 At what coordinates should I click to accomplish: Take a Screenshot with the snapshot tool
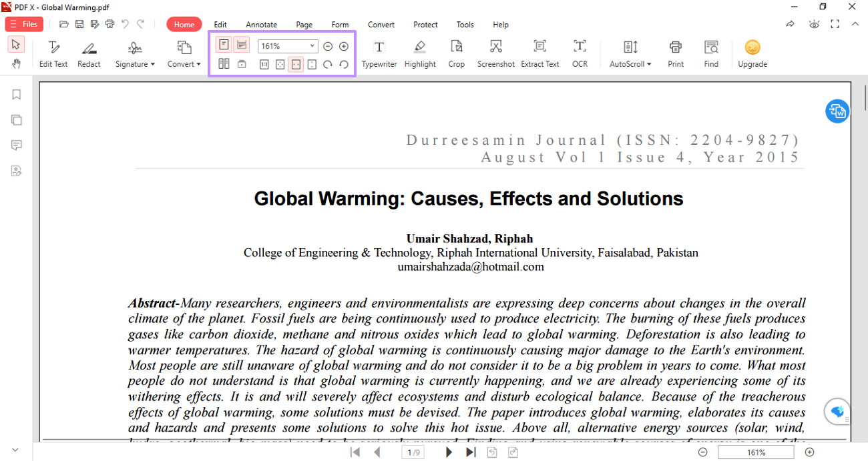(x=495, y=53)
